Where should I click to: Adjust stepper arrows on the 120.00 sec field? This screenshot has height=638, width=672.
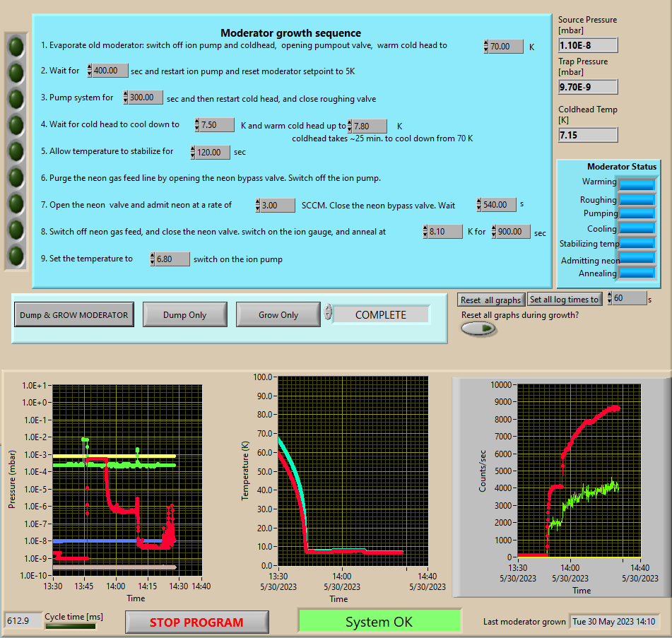pyautogui.click(x=193, y=152)
